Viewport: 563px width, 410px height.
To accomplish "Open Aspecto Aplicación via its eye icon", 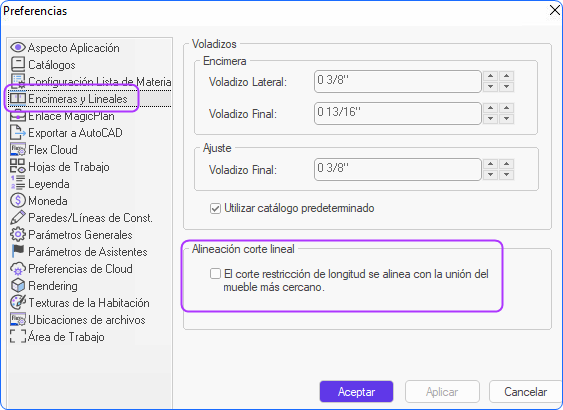I will pyautogui.click(x=18, y=47).
